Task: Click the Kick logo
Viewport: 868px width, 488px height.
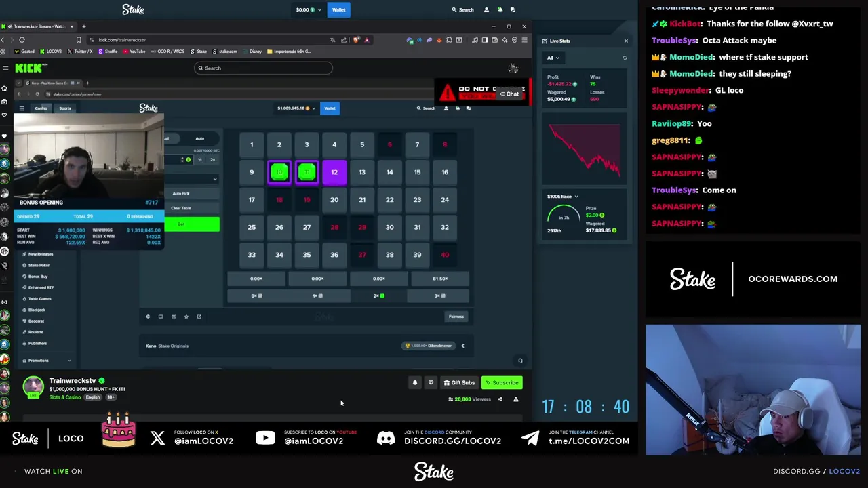Action: point(31,68)
